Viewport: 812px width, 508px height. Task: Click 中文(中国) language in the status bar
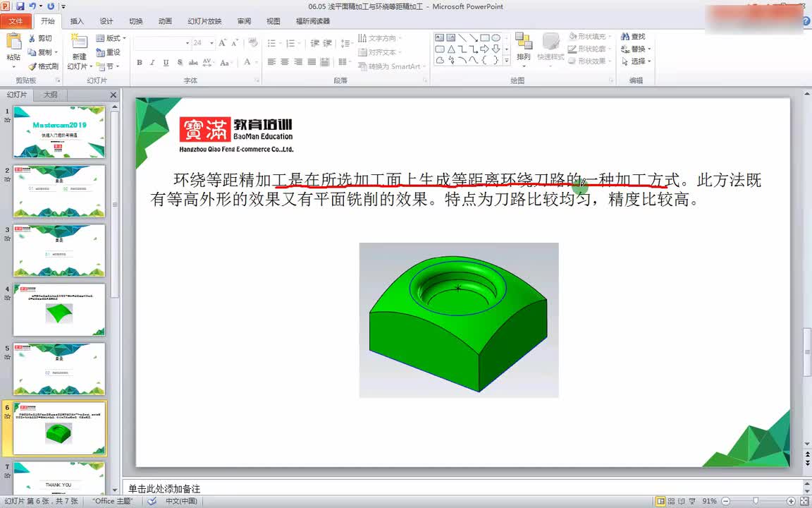[x=181, y=501]
